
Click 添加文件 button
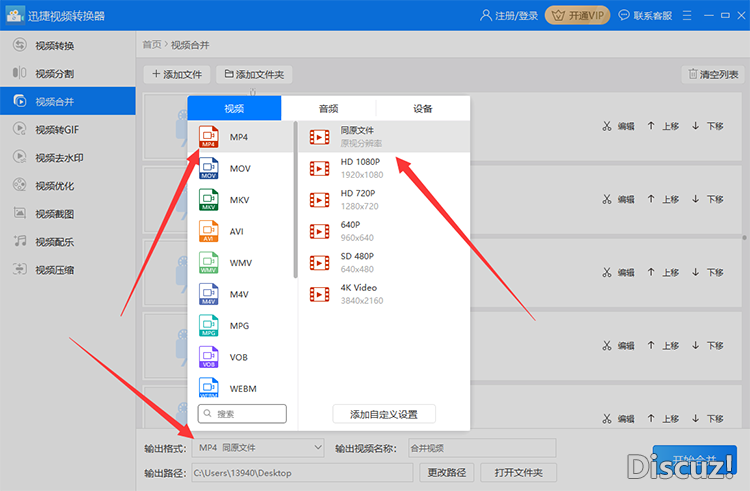pyautogui.click(x=176, y=75)
